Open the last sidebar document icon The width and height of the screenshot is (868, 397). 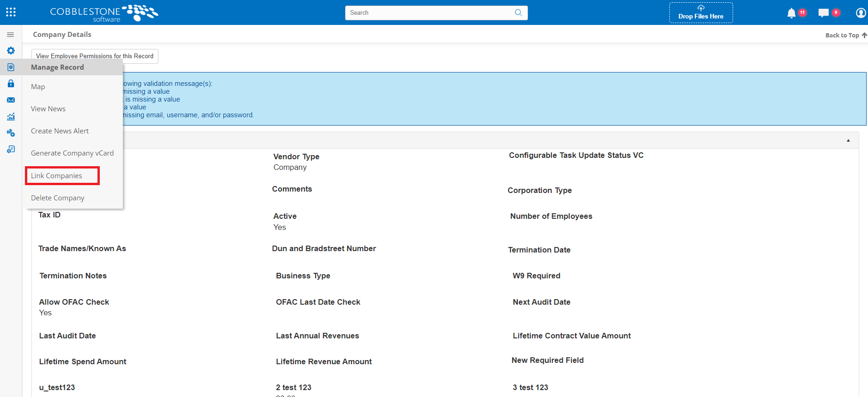tap(11, 150)
